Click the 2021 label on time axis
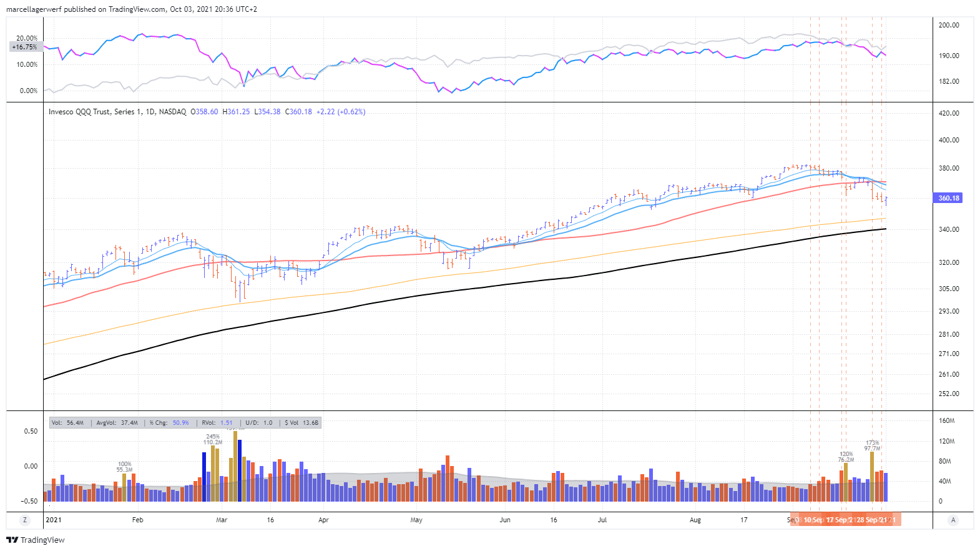 pos(54,520)
